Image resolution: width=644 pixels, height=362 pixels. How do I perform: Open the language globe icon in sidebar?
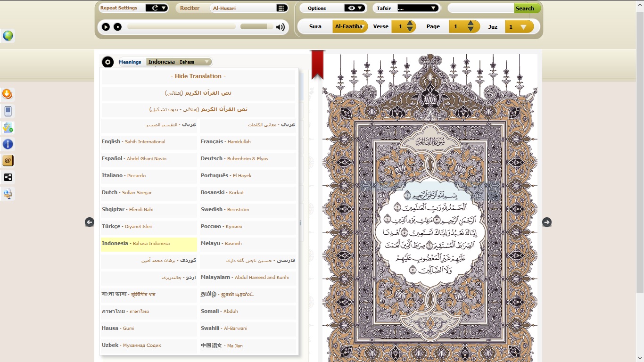tap(8, 35)
